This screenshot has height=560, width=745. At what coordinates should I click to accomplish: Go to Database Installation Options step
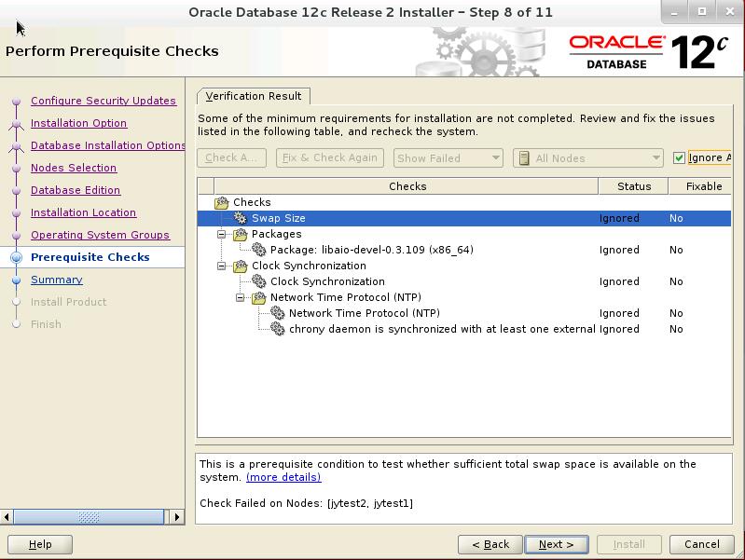tap(108, 145)
